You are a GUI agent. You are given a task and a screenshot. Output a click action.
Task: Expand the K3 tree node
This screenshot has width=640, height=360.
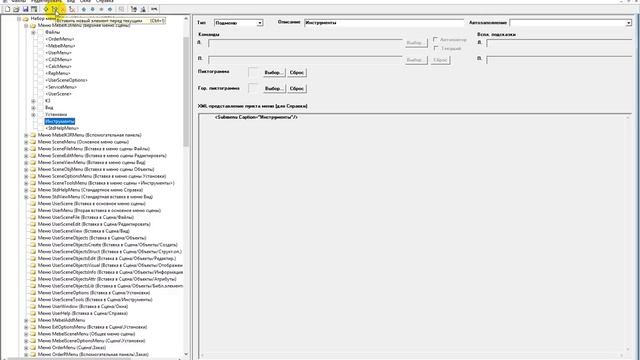coord(33,101)
